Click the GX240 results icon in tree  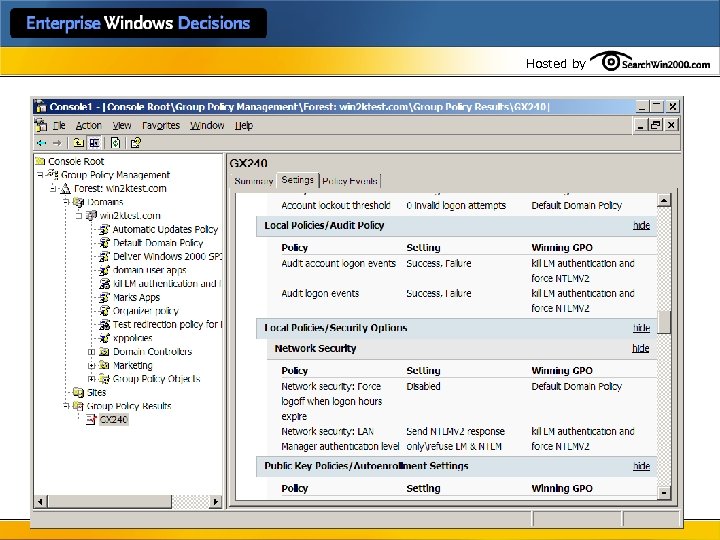tap(91, 419)
